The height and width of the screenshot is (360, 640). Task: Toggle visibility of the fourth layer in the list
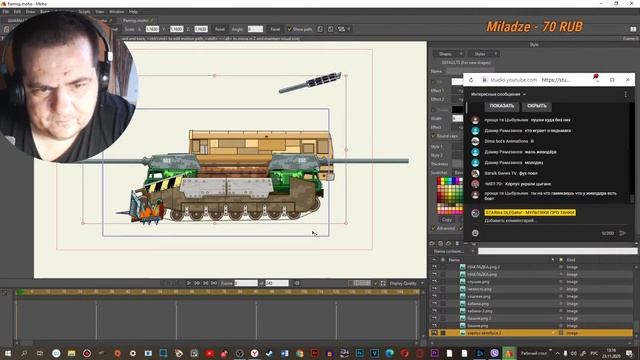(x=434, y=289)
